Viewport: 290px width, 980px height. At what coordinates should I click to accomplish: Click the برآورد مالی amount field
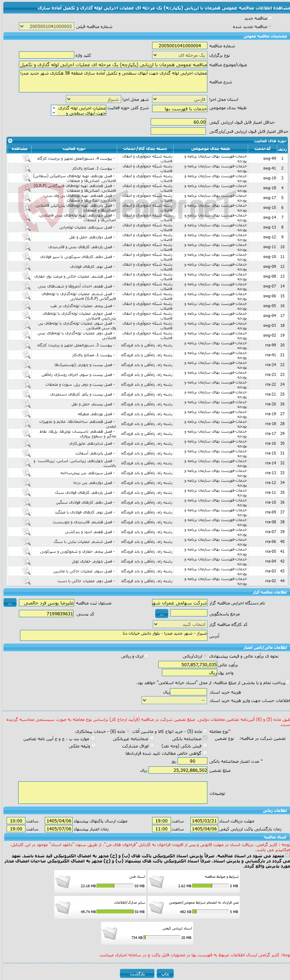(188, 664)
